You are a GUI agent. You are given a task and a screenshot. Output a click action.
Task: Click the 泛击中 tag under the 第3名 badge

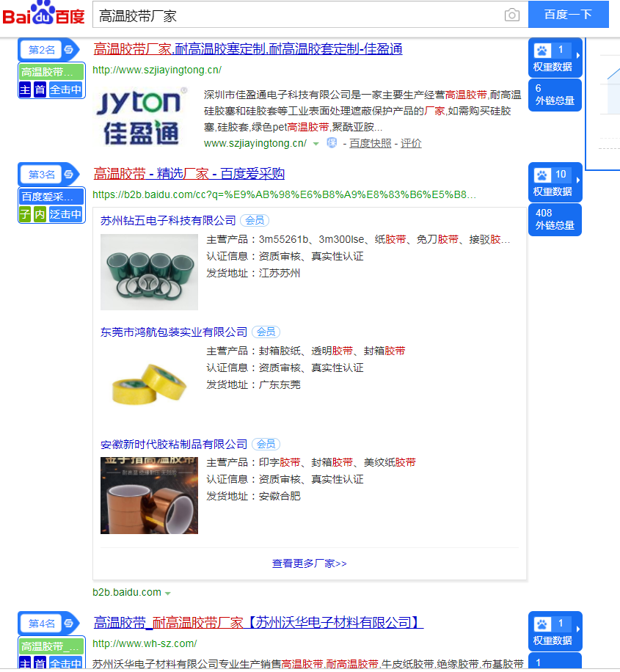[x=65, y=214]
